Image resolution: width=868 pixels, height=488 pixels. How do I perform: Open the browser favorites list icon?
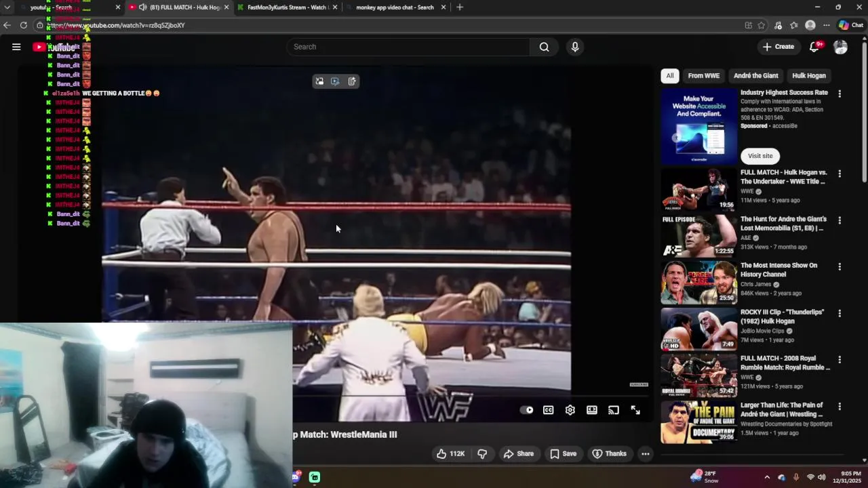794,25
